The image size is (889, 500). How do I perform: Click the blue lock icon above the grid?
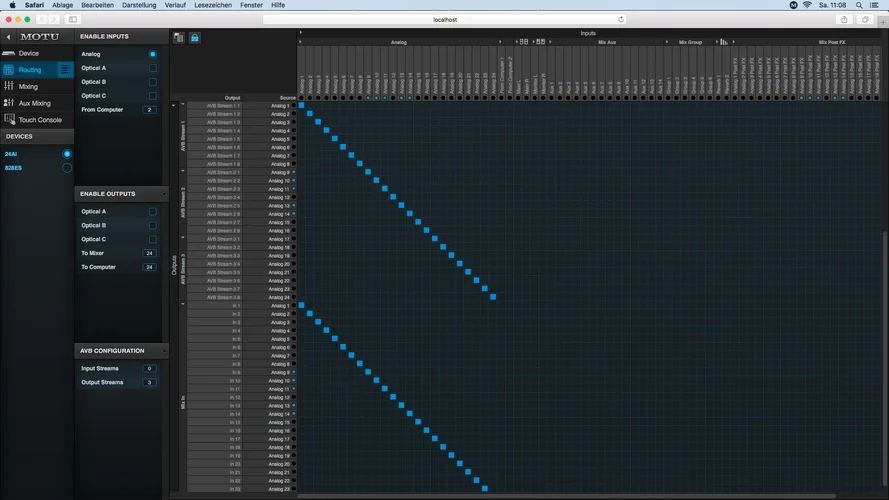tap(195, 38)
